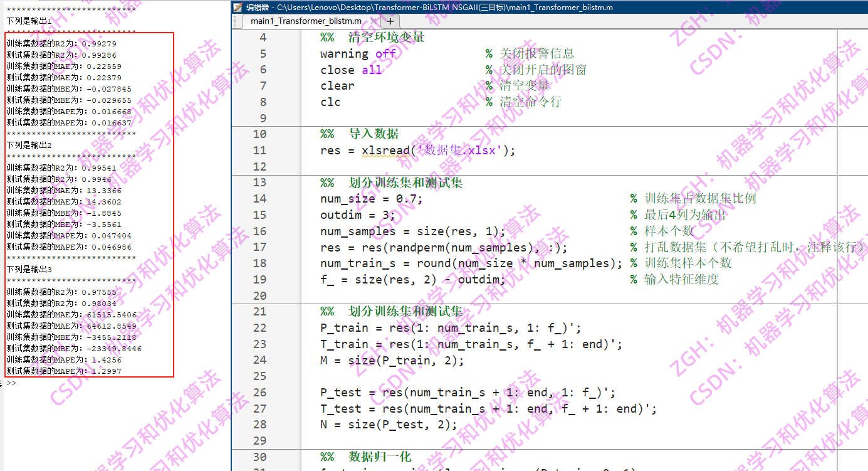
Task: Select the main1_Transformer_bilstm.m tab
Action: point(307,21)
